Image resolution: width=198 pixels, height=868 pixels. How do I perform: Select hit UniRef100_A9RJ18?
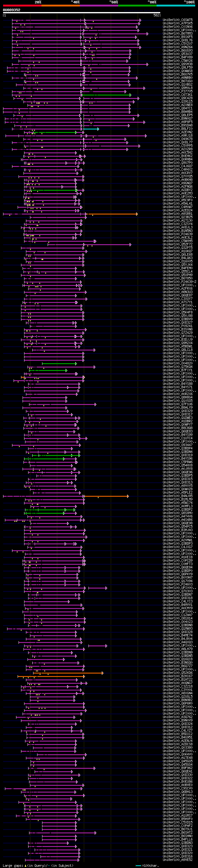click(x=178, y=135)
